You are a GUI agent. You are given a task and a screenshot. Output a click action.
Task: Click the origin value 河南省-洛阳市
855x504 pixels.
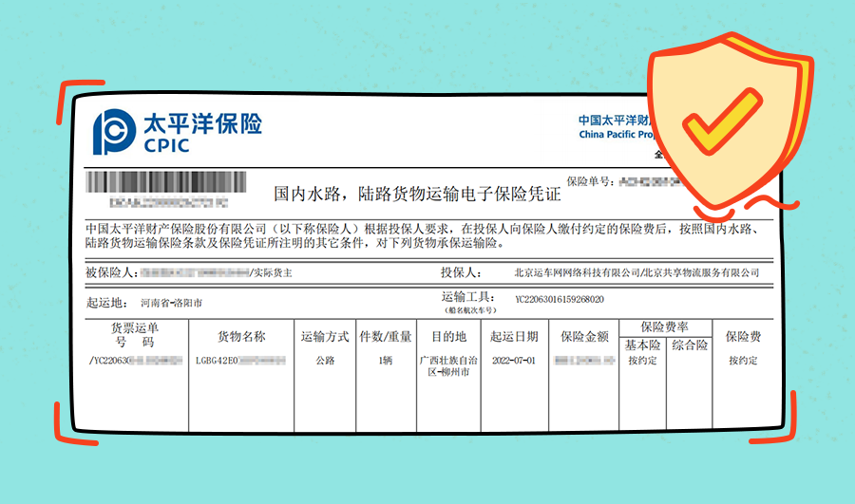pos(171,304)
